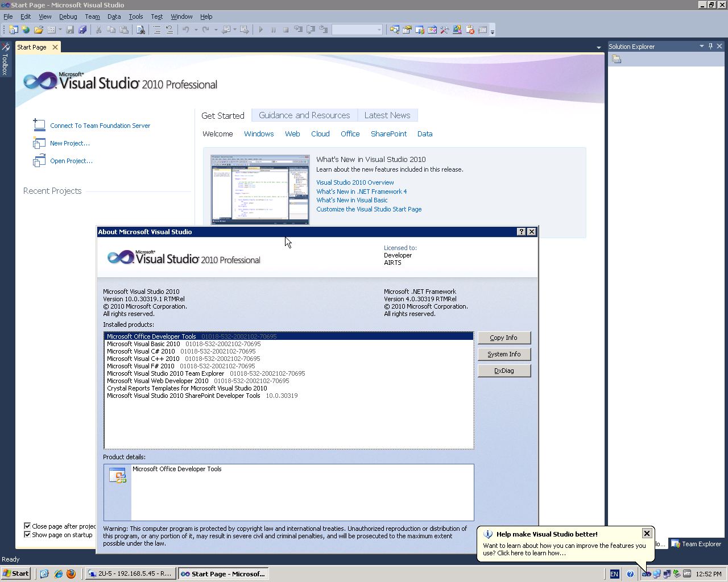Open the Debug menu
728x582 pixels.
[68, 16]
